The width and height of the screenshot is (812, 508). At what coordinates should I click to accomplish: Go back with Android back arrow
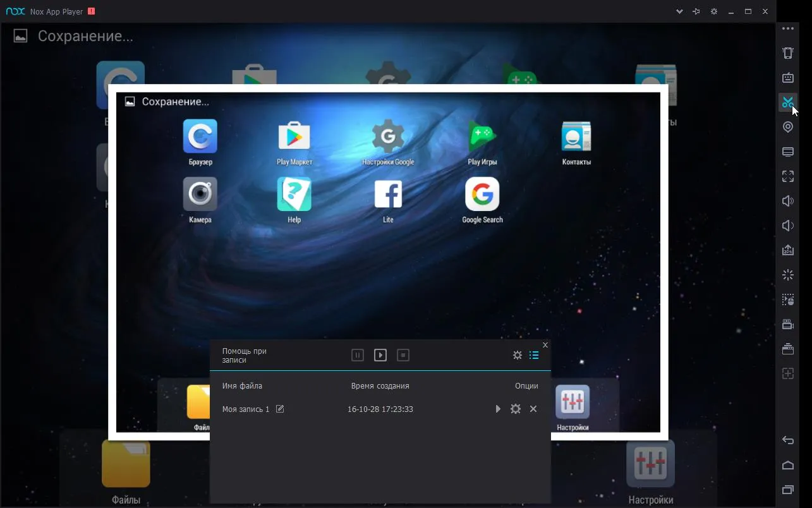[x=787, y=440]
